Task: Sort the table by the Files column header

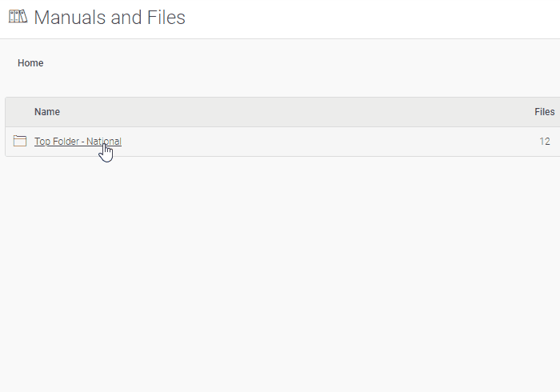Action: click(544, 112)
